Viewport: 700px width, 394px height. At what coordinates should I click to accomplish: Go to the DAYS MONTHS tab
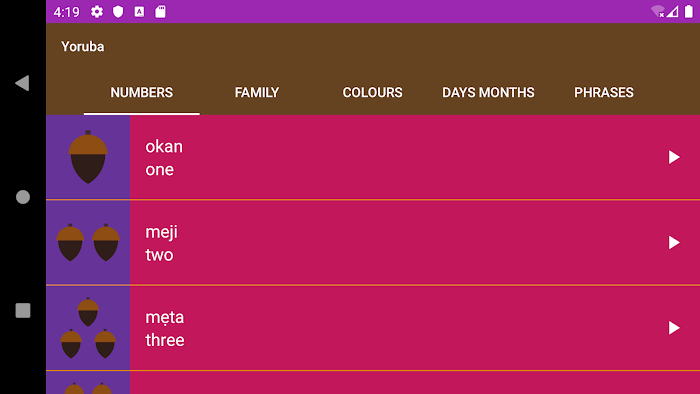click(488, 92)
